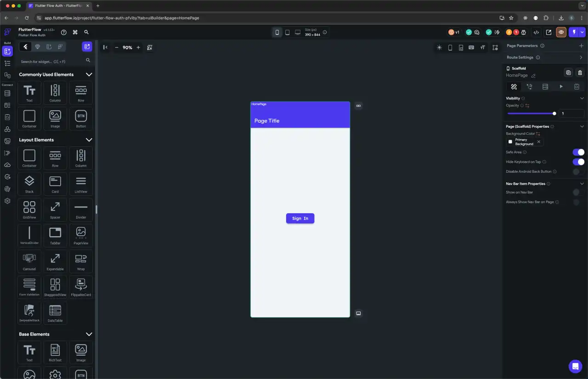
Task: Open the virtual keyboard preview icon
Action: 472,47
